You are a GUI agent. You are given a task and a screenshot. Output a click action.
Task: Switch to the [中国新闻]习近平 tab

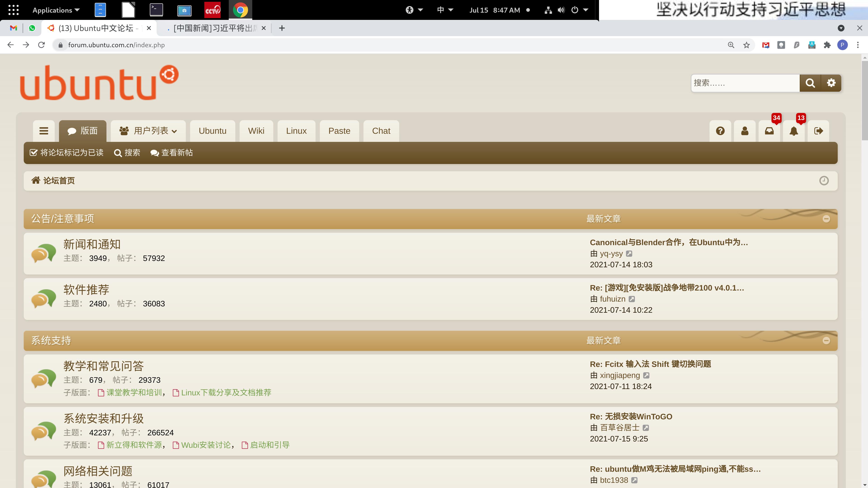point(215,28)
